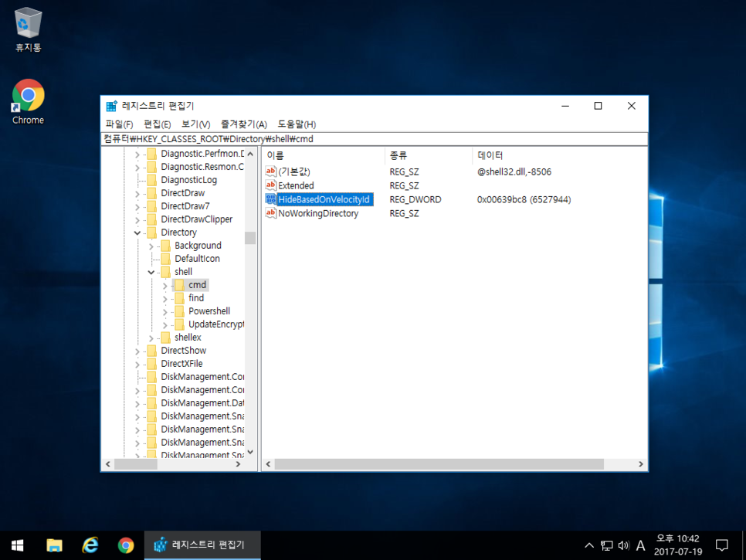Toggle the IME input mode indicator A
Screen dimensions: 746x560
click(640, 545)
